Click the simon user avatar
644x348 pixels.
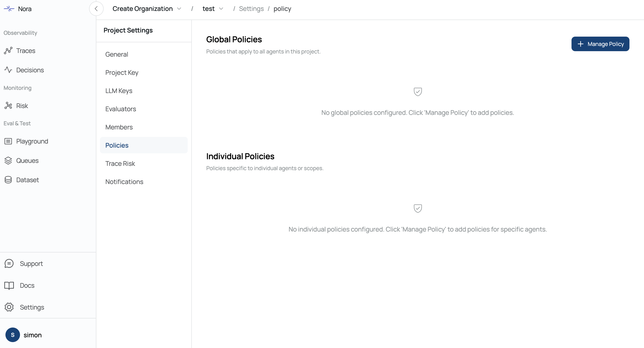tap(13, 335)
